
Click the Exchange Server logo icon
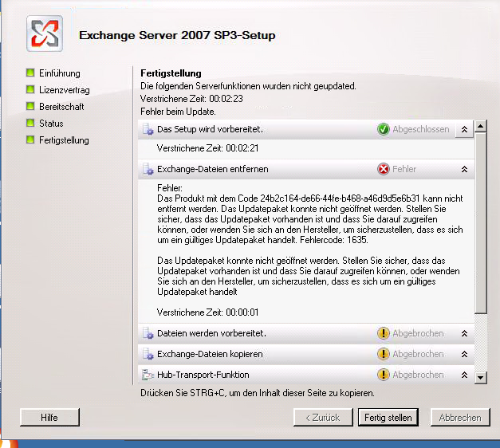[45, 33]
